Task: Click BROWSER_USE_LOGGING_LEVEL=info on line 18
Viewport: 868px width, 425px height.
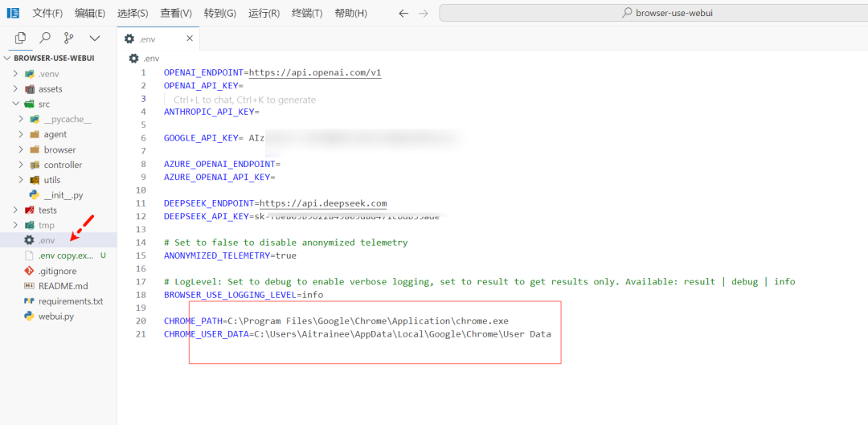Action: coord(244,295)
